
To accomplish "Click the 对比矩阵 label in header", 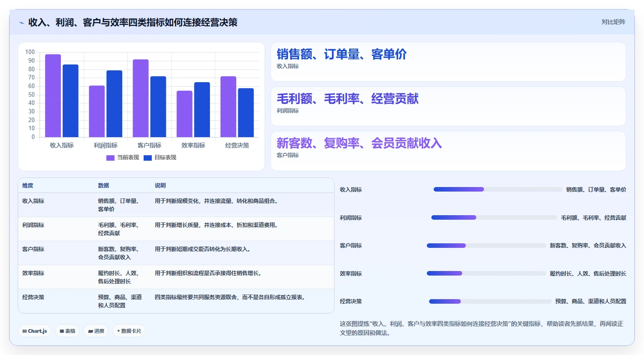I will pyautogui.click(x=613, y=22).
